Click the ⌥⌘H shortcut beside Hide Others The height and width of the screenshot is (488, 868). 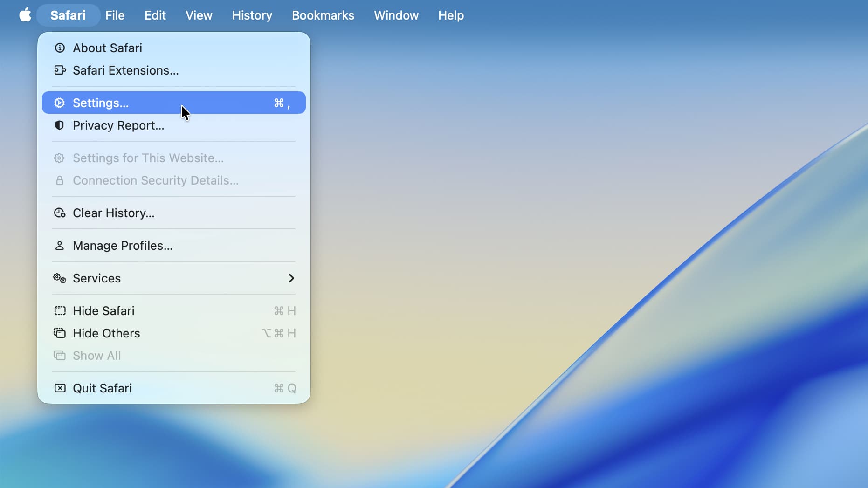(x=279, y=333)
